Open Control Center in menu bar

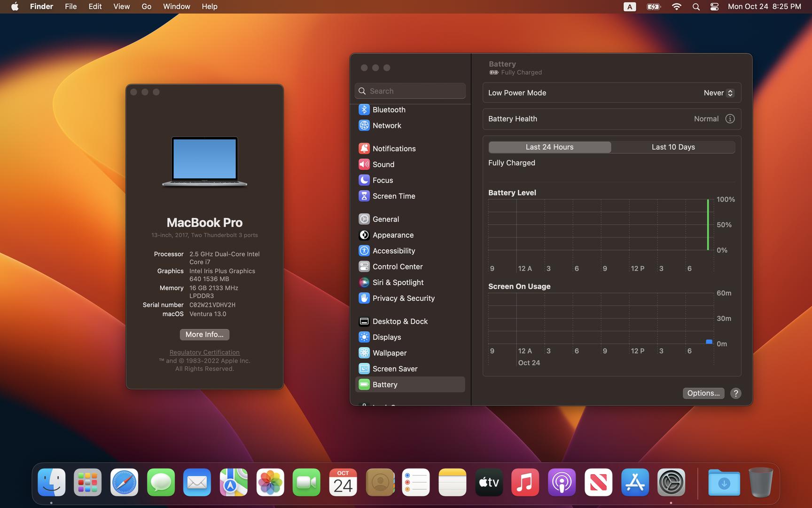click(714, 7)
